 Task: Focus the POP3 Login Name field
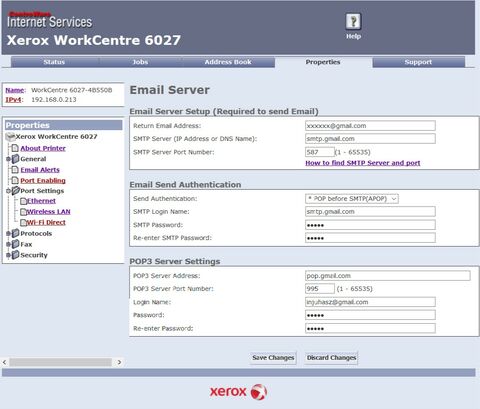pyautogui.click(x=370, y=302)
